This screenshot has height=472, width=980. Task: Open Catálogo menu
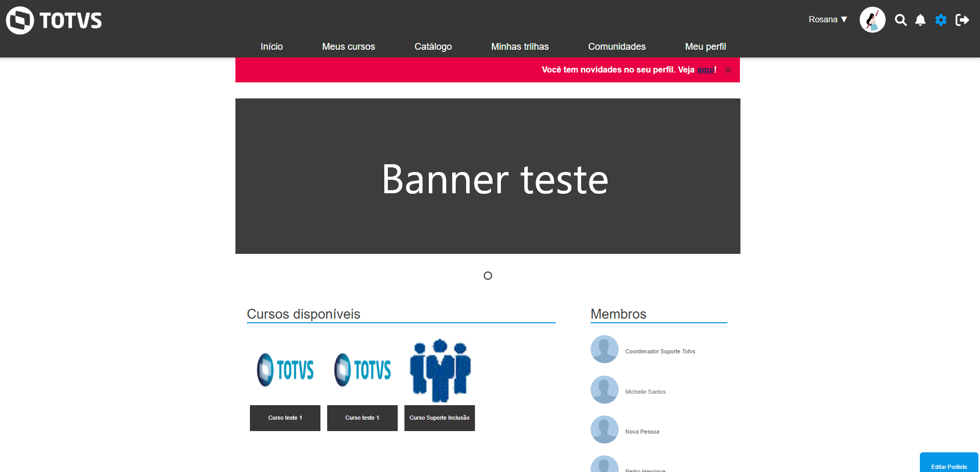point(433,47)
